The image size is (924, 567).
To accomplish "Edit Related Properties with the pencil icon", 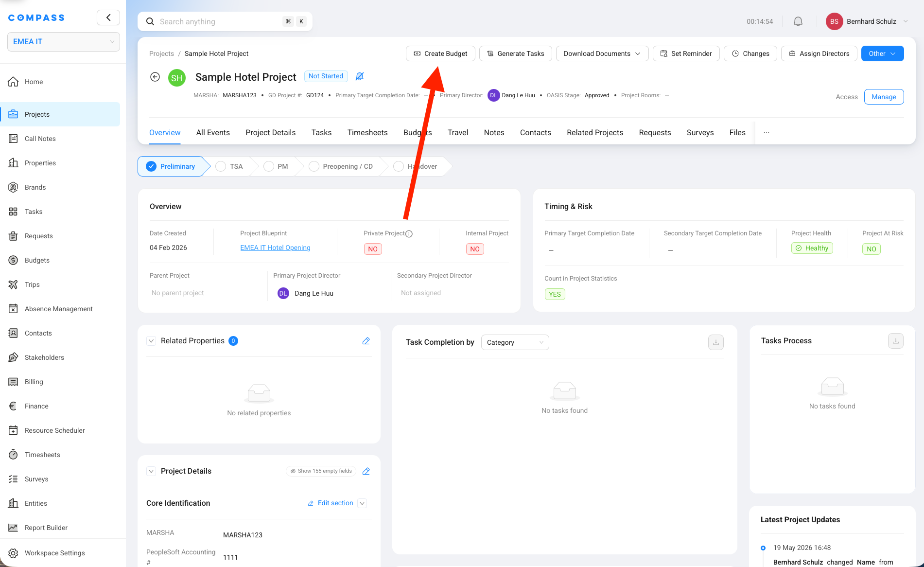I will point(366,341).
